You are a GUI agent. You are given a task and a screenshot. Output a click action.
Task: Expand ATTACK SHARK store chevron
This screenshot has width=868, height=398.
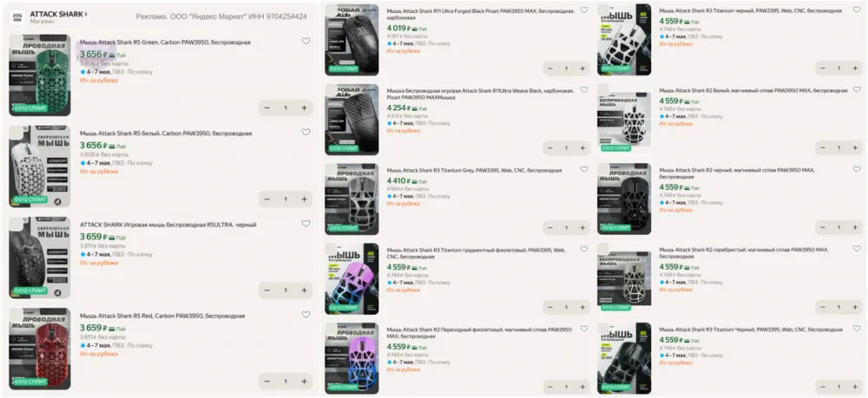[86, 14]
